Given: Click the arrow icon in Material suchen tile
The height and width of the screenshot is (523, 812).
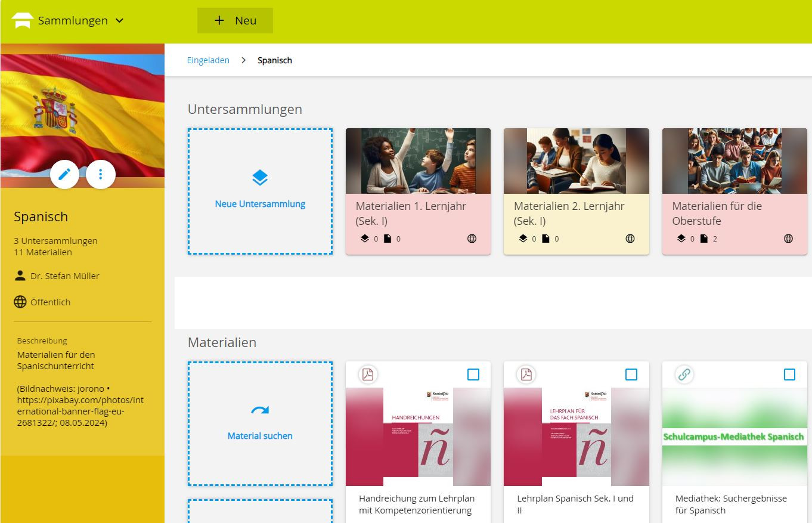Looking at the screenshot, I should pyautogui.click(x=260, y=410).
